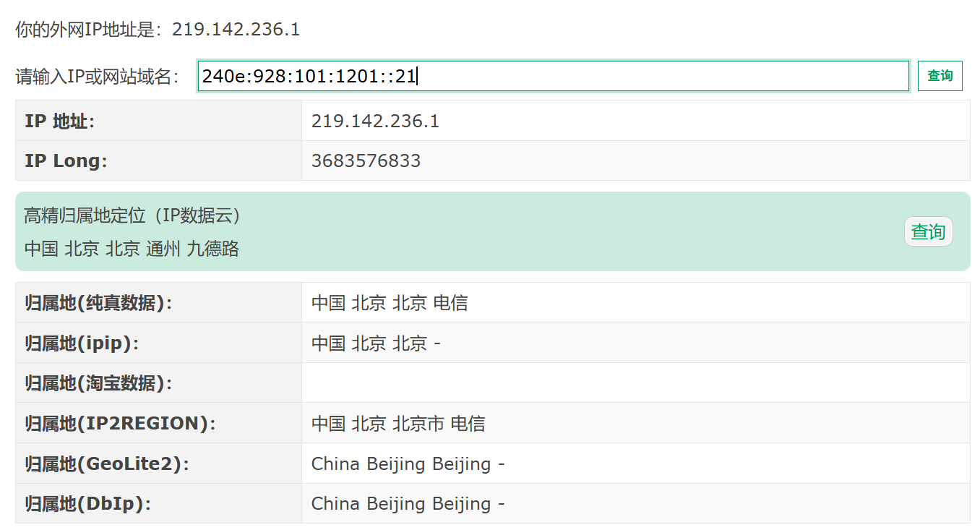Select the 归属地(IP2REGION) row label

(120, 423)
